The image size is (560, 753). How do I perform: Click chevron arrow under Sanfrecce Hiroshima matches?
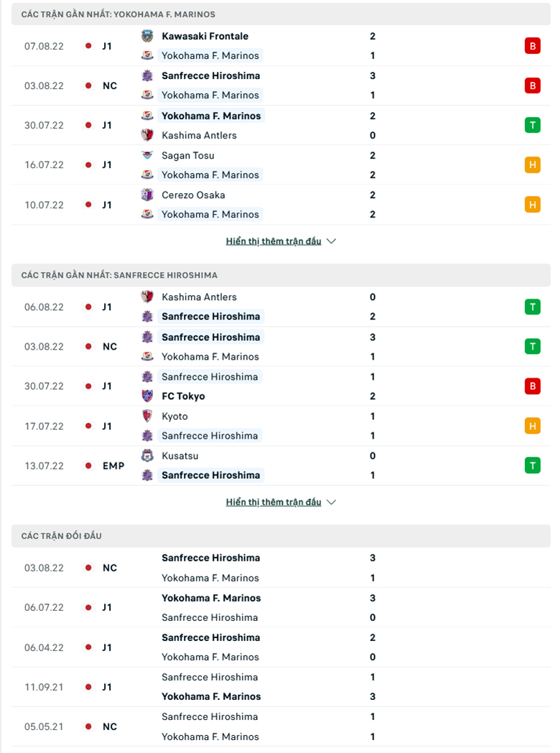[331, 502]
